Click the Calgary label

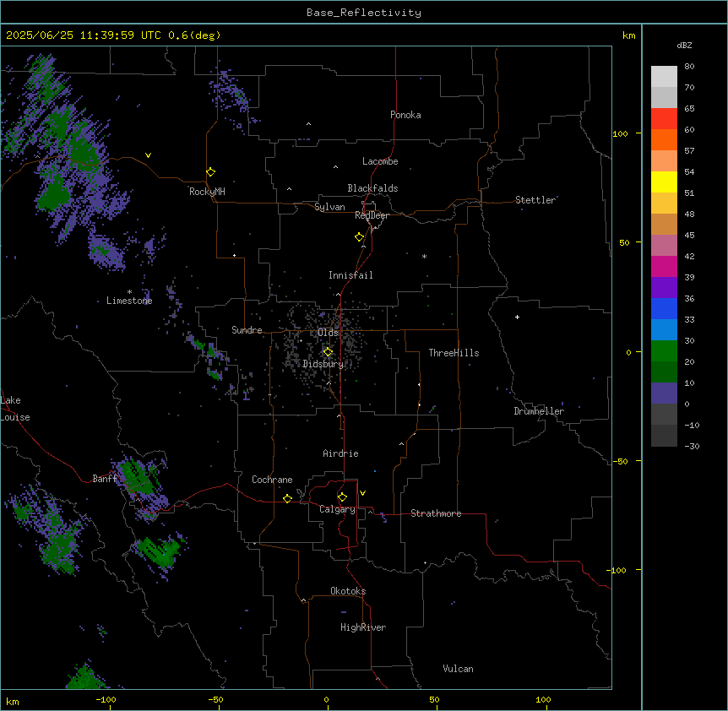tap(338, 509)
